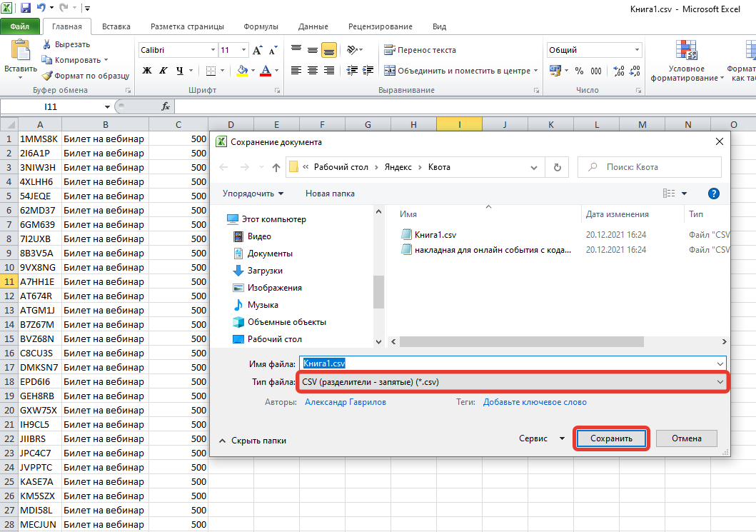Toggle the Перенос текста wrap text option
Viewport: 756px width, 532px height.
click(420, 50)
